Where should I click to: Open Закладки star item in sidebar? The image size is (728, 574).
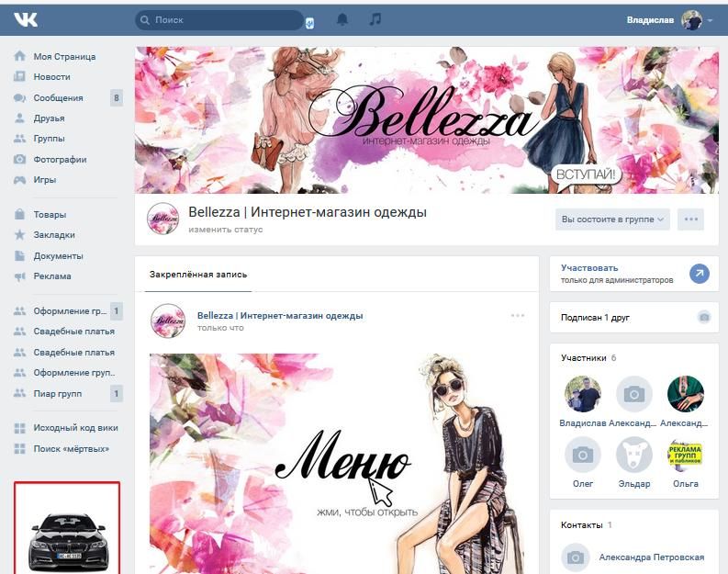tap(53, 235)
